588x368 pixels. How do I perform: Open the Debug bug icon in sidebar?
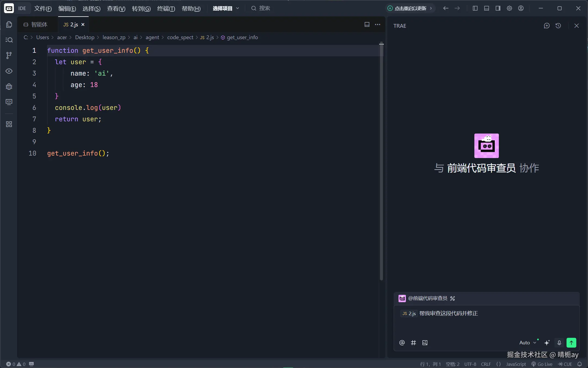click(9, 86)
